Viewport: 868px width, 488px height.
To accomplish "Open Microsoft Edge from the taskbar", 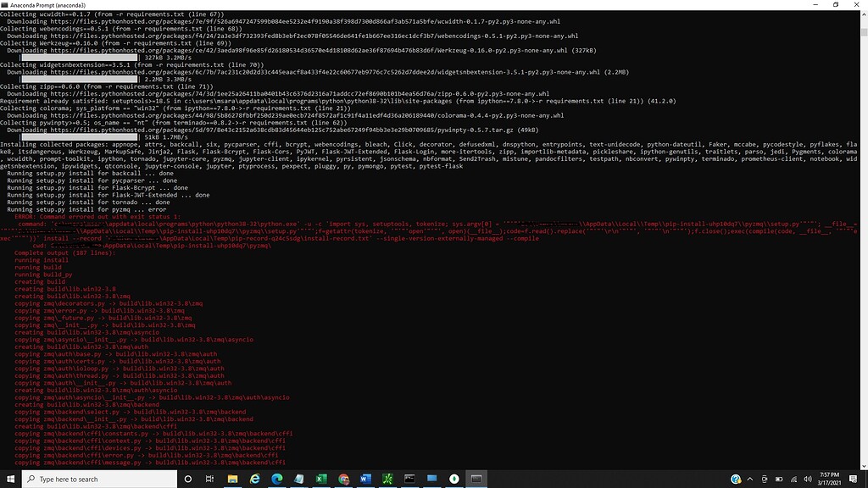I will click(x=277, y=478).
